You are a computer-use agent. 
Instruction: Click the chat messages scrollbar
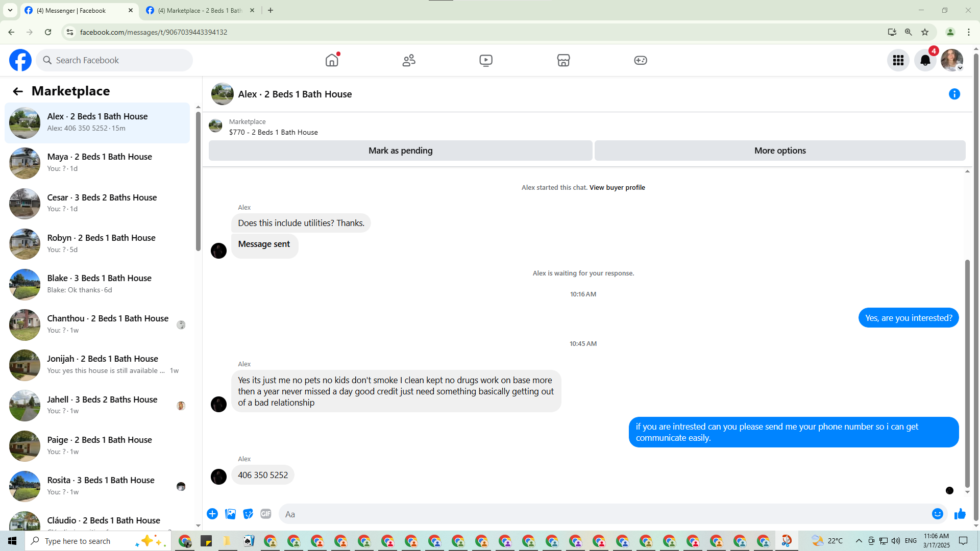tap(967, 373)
